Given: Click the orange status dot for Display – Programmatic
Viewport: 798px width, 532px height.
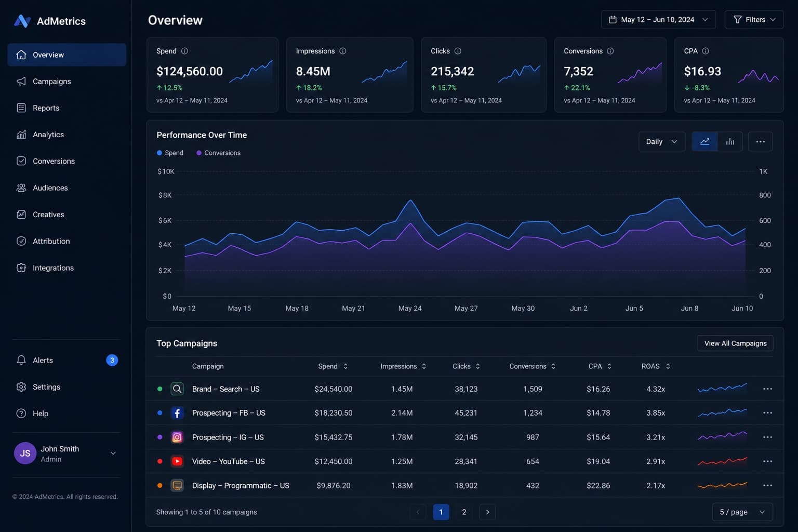Looking at the screenshot, I should click(160, 486).
